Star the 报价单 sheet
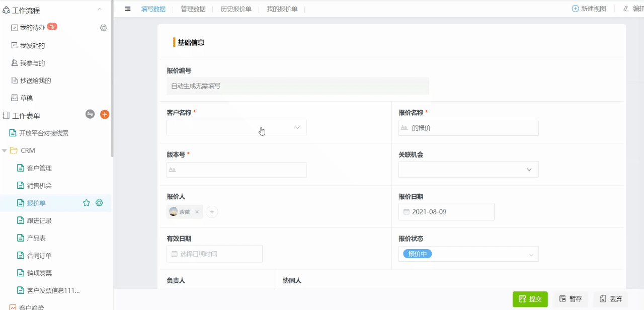This screenshot has height=310, width=644. coord(86,203)
